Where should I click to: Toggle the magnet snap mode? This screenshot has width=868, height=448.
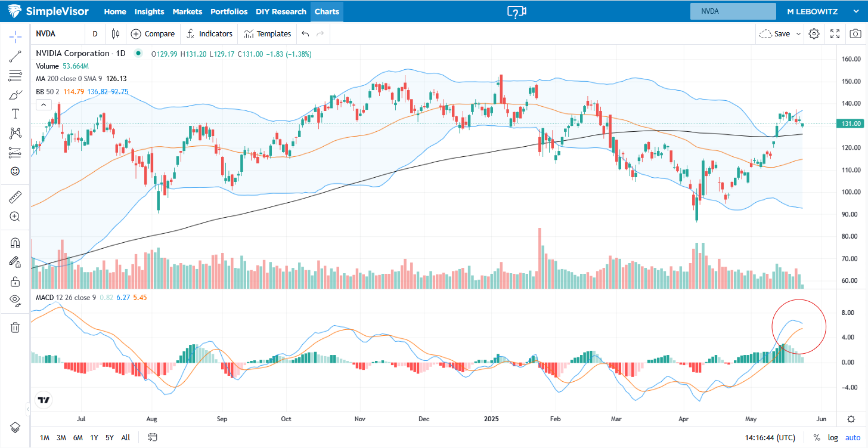pos(15,242)
